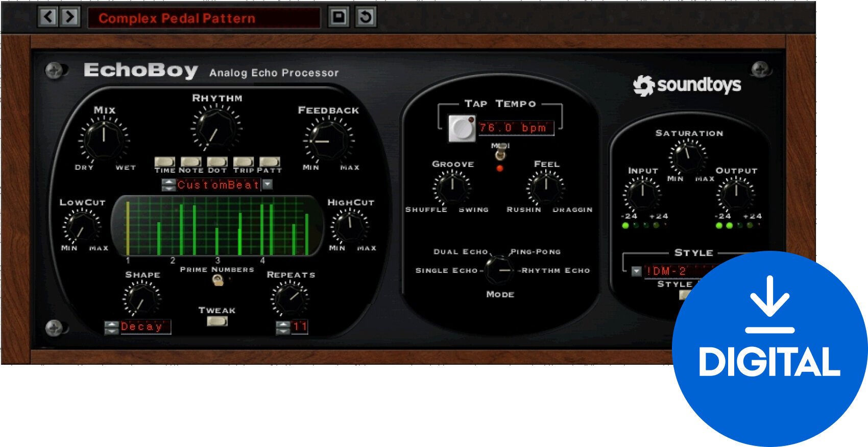The image size is (868, 447).
Task: Select the Time rhythm button
Action: click(165, 161)
